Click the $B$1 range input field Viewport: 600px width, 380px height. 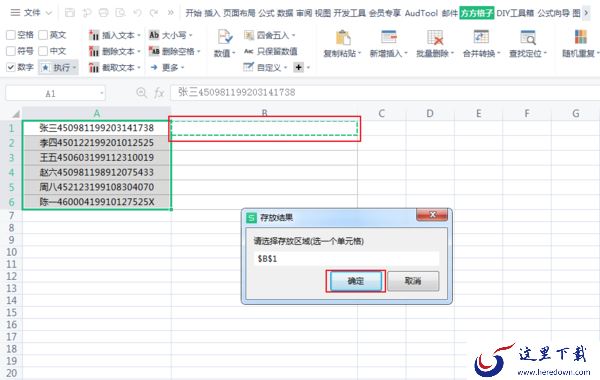pyautogui.click(x=346, y=259)
